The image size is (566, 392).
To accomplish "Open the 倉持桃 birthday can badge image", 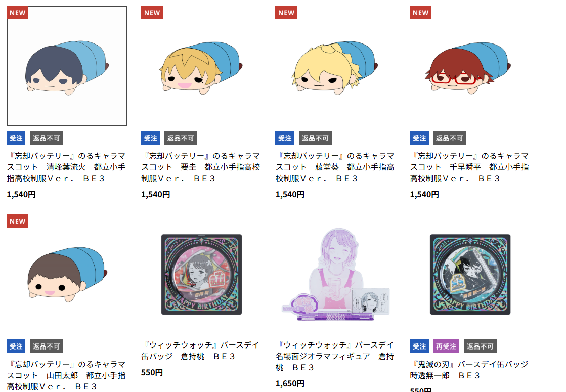I will [201, 274].
